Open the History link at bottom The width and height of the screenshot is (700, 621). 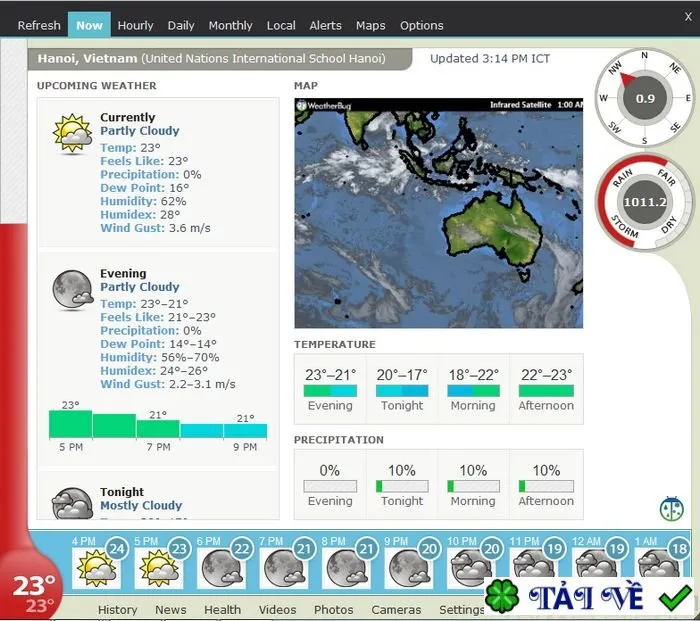[117, 609]
